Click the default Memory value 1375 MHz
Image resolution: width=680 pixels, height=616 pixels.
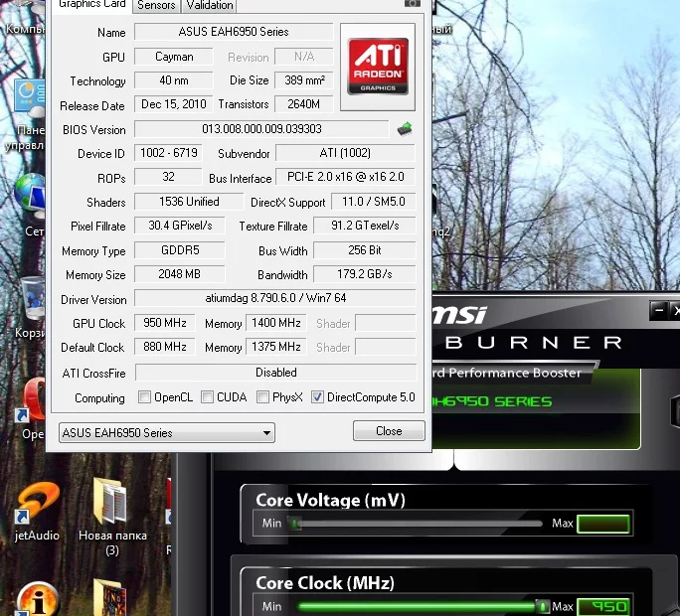[x=276, y=347]
